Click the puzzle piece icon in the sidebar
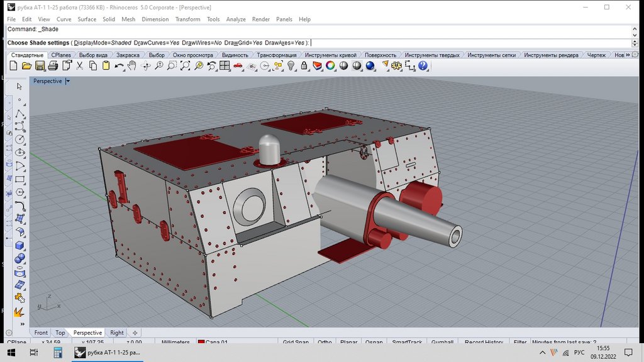 coord(19,299)
